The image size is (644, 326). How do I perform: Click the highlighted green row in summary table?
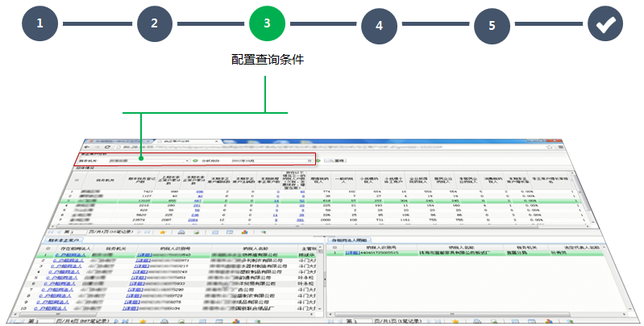point(322,200)
